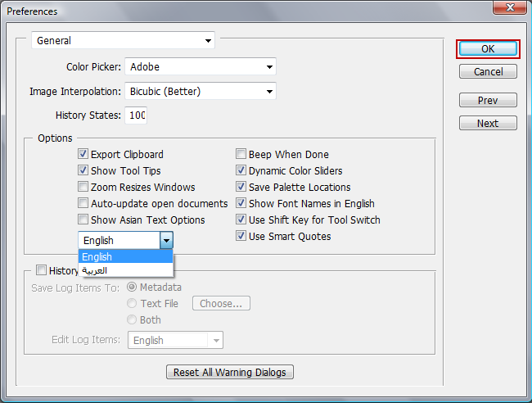Turn off Use Smart Quotes
The width and height of the screenshot is (532, 403).
click(x=241, y=236)
